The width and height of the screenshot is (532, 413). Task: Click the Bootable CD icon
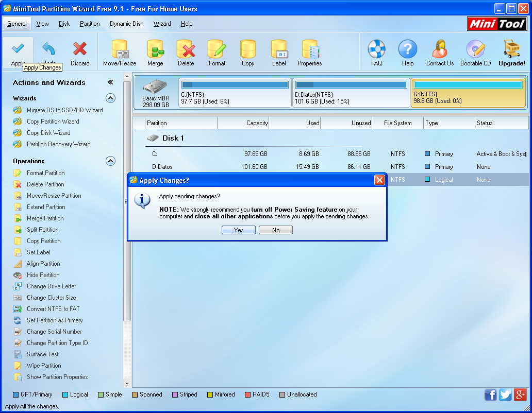(x=475, y=51)
